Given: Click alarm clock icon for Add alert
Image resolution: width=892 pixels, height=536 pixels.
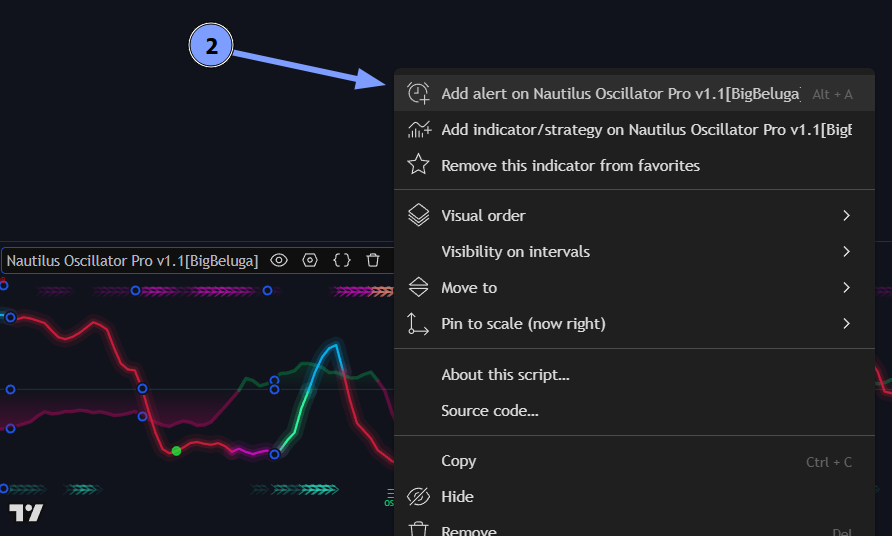Looking at the screenshot, I should pos(418,93).
